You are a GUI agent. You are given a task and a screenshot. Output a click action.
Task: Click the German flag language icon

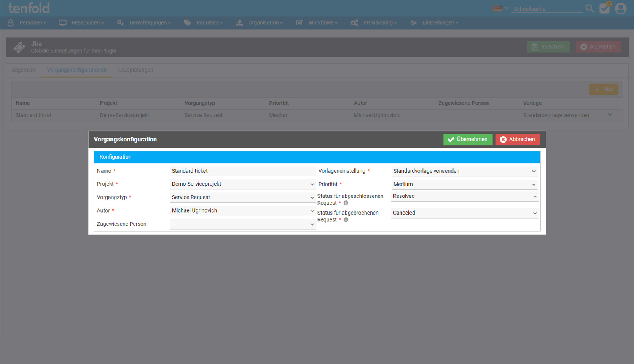click(x=497, y=8)
